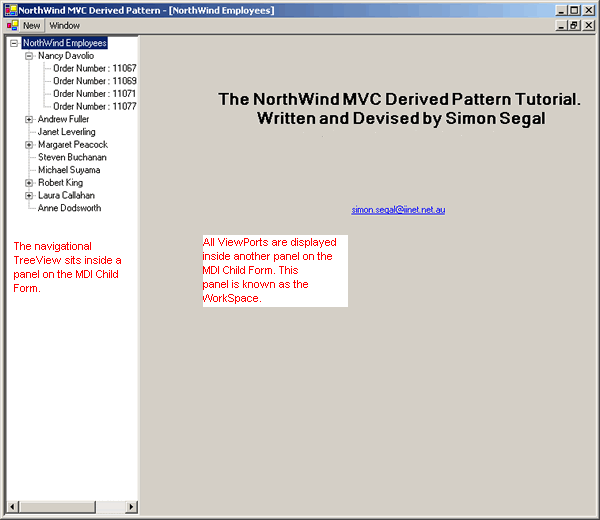
Task: Select Laura Callahan in the tree
Action: click(x=66, y=196)
